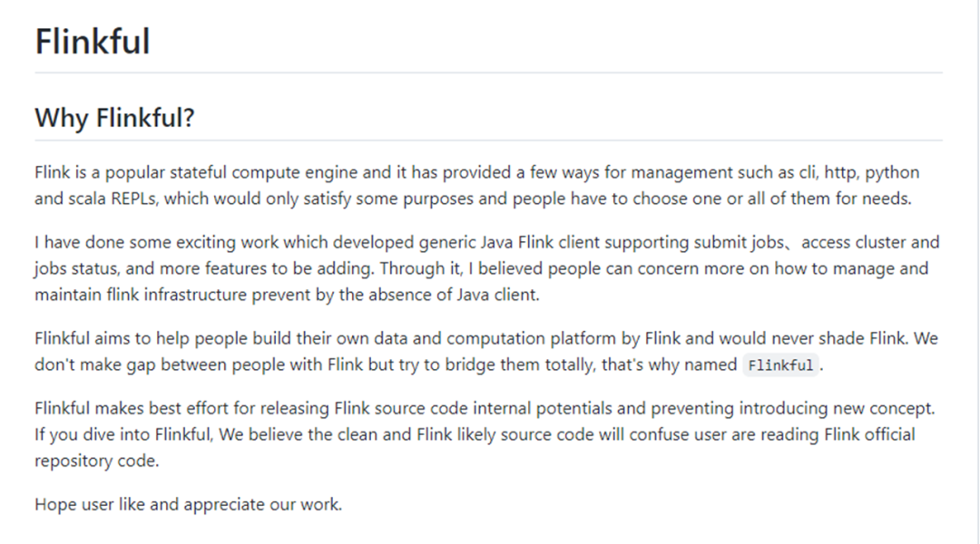Image resolution: width=980 pixels, height=544 pixels.
Task: Click the divider line under "Why Flinkful?"
Action: click(488, 141)
